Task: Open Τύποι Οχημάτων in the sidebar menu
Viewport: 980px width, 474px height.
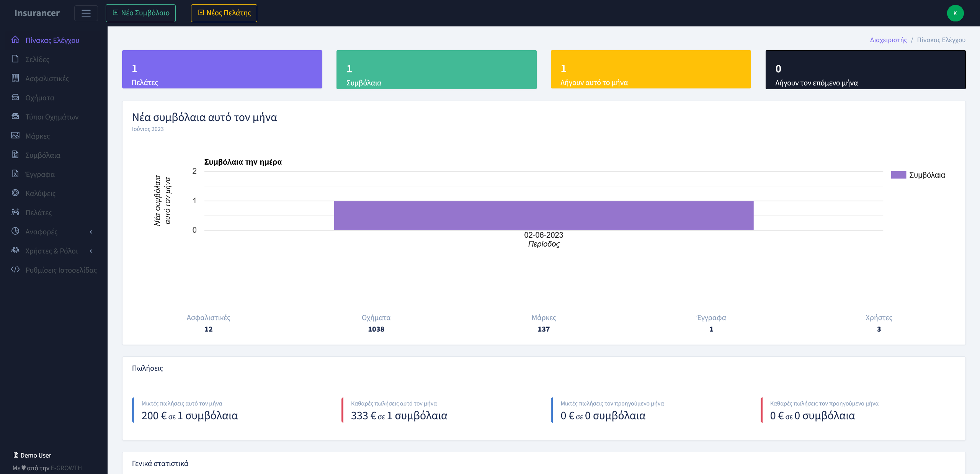Action: pyautogui.click(x=52, y=117)
